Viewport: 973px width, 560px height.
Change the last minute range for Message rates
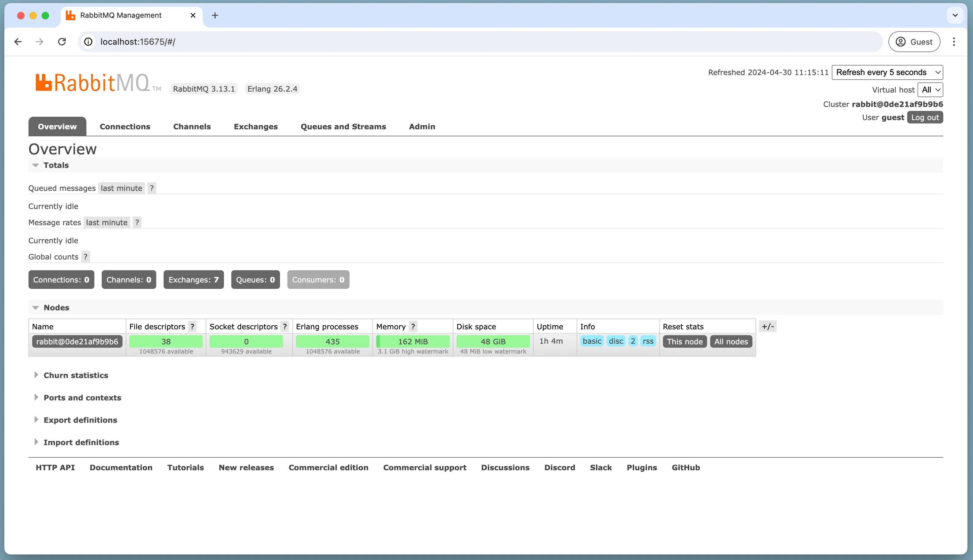pos(107,222)
